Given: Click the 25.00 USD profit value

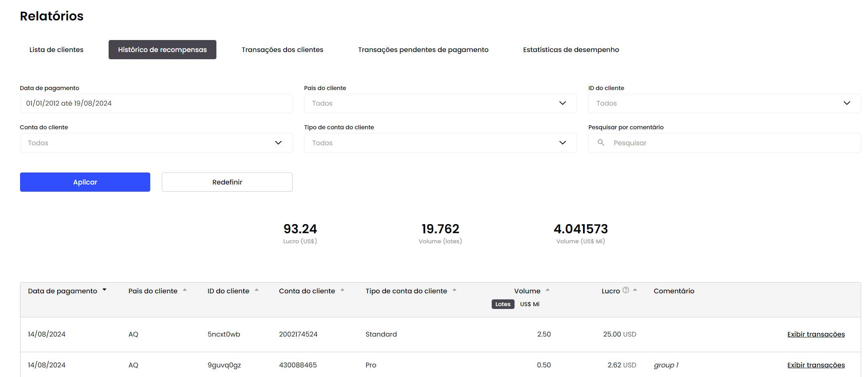Looking at the screenshot, I should pyautogui.click(x=620, y=334).
